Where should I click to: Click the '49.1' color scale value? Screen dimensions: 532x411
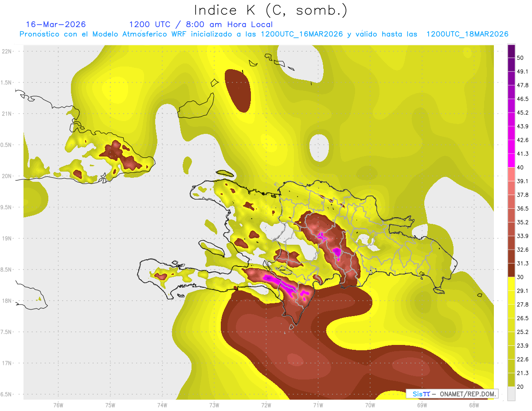[x=523, y=71]
